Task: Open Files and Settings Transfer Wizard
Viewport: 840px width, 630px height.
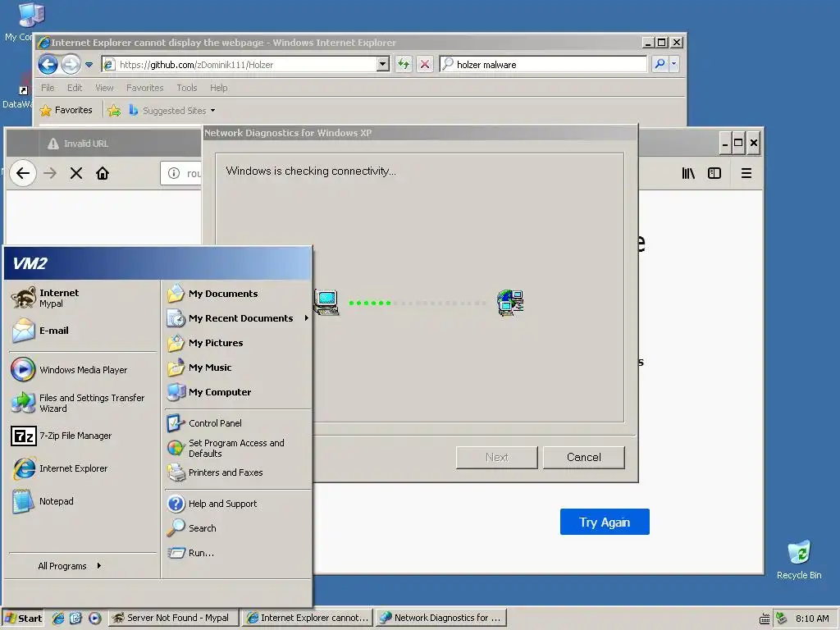Action: [83, 403]
